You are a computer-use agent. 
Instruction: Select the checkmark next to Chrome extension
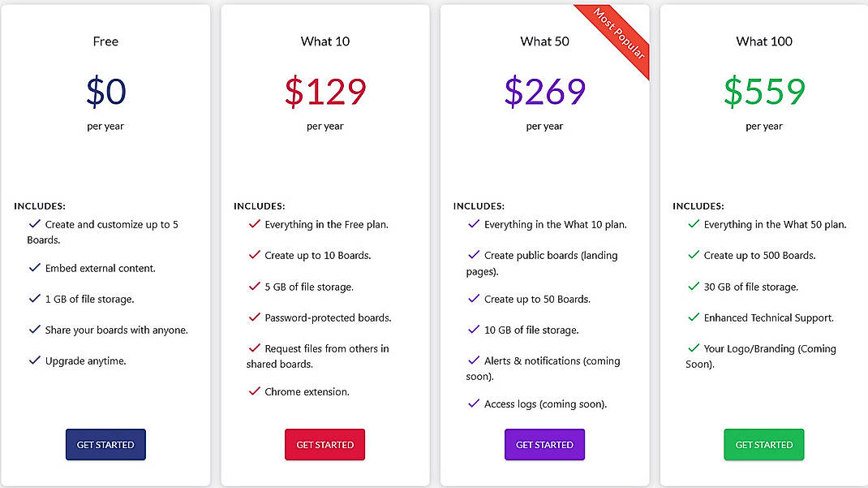(x=254, y=391)
